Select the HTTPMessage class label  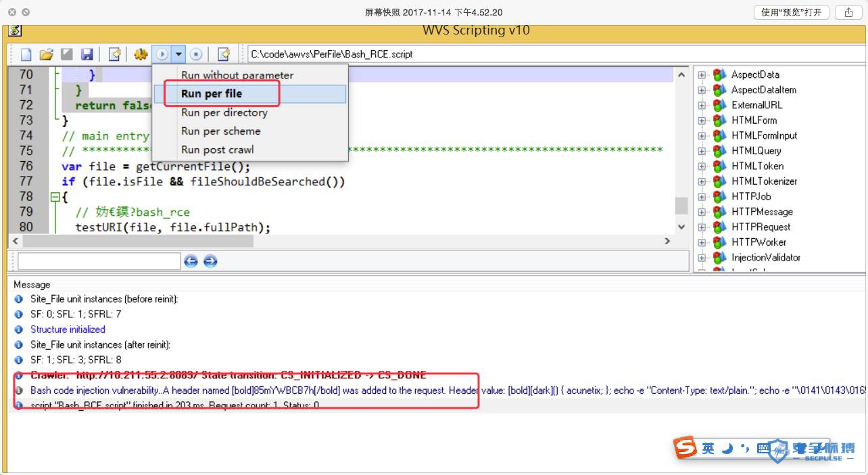pos(763,212)
